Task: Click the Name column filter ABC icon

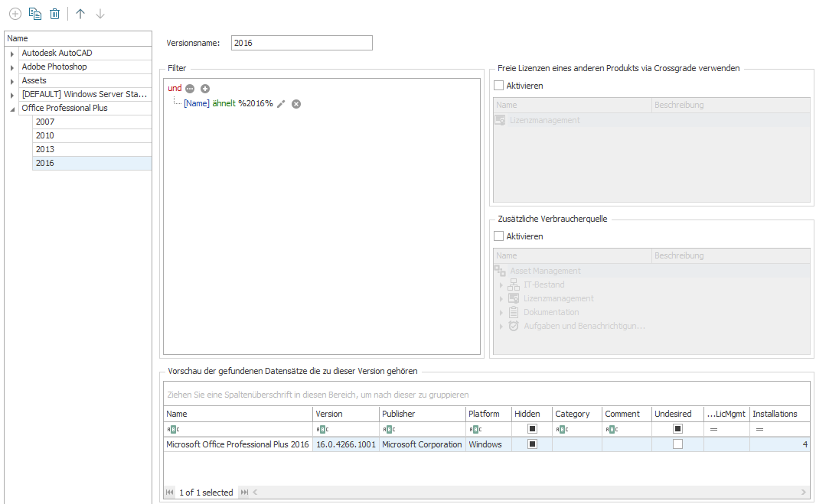Action: click(173, 430)
